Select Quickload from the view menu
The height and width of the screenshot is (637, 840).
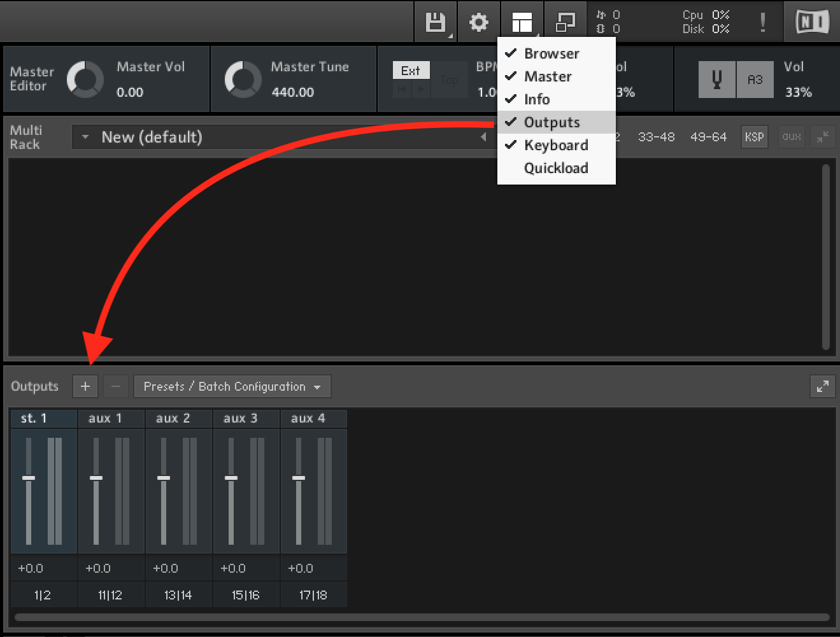tap(555, 168)
